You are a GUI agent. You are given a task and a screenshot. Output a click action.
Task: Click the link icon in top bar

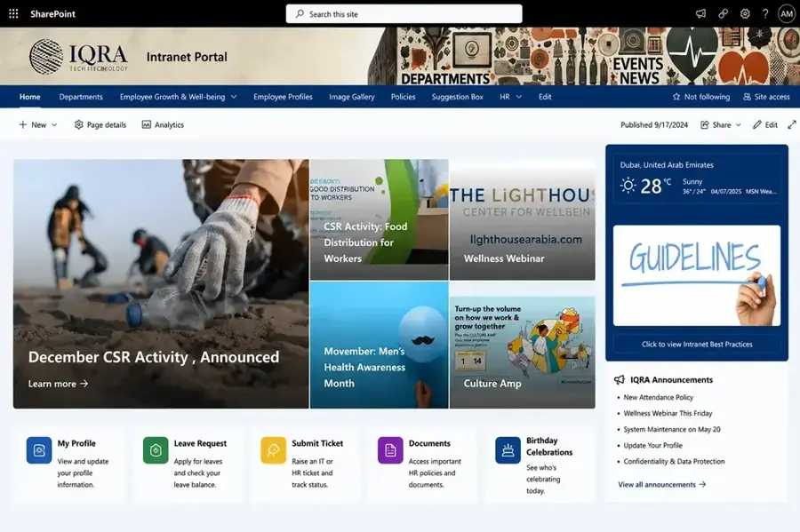coord(723,13)
